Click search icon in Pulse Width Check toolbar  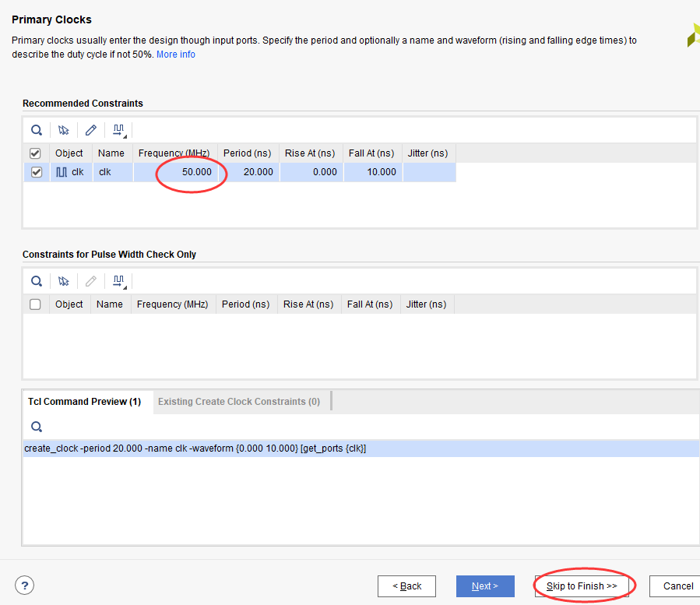tap(37, 281)
